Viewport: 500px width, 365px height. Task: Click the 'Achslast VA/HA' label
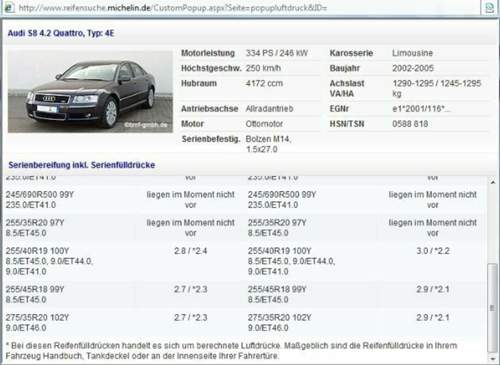point(347,88)
